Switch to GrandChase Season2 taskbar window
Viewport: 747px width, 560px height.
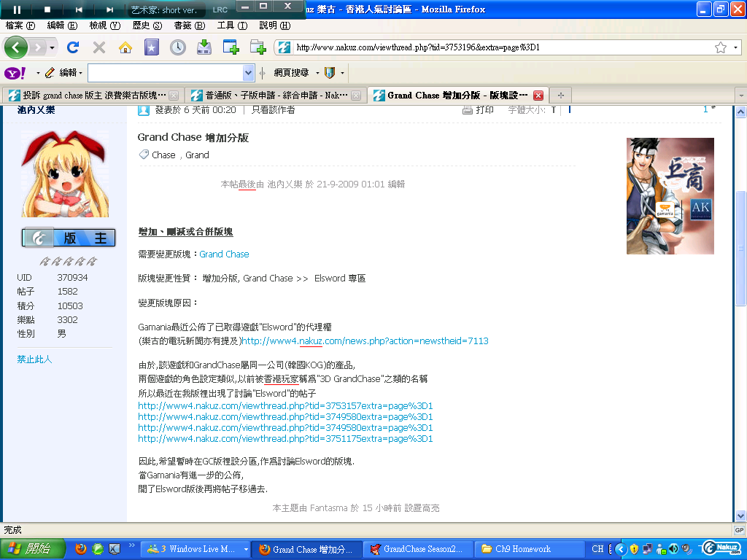pyautogui.click(x=418, y=549)
